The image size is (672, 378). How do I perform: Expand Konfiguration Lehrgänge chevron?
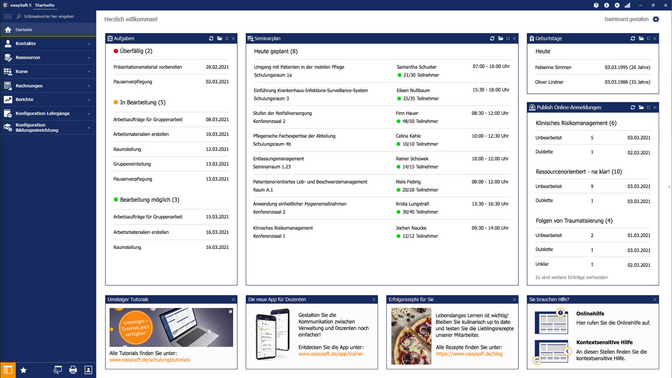coord(89,114)
